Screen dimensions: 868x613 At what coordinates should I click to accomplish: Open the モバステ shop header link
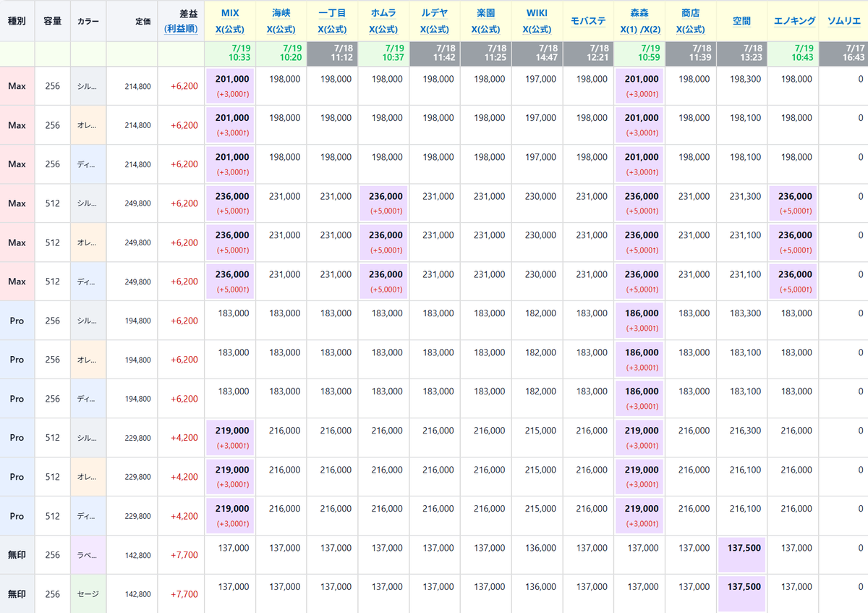[588, 21]
